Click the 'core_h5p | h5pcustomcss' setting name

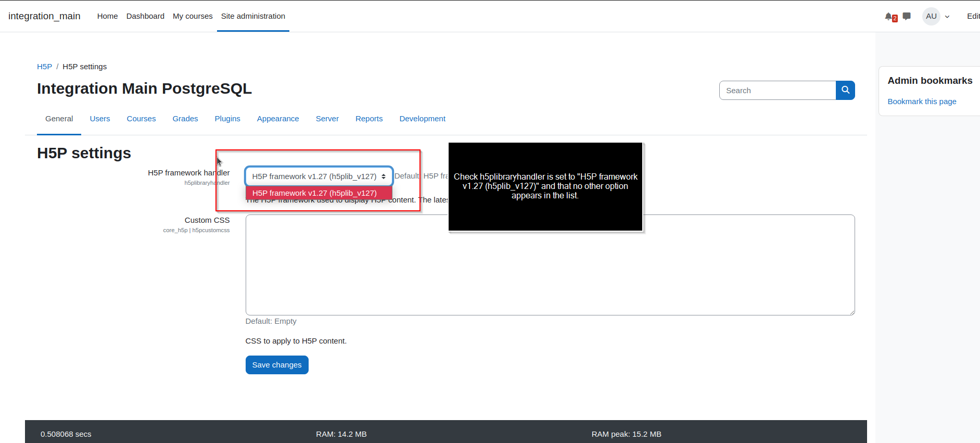(196, 230)
